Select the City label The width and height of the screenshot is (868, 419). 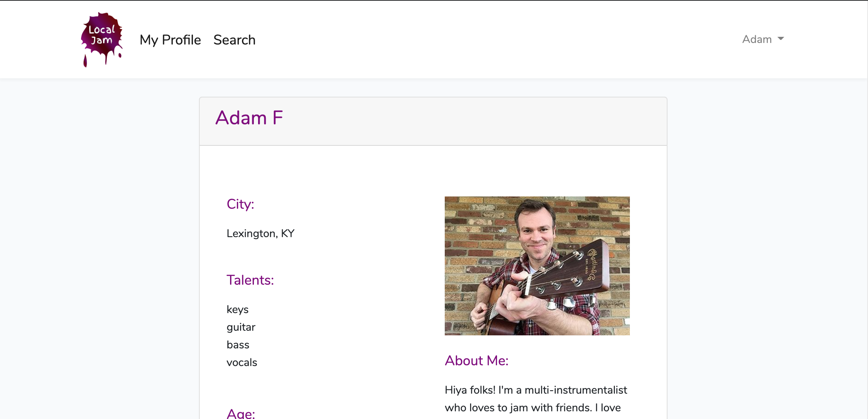coord(240,204)
